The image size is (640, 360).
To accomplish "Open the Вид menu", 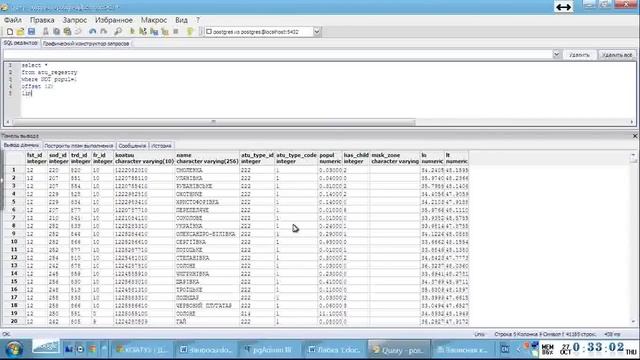I will pyautogui.click(x=181, y=20).
